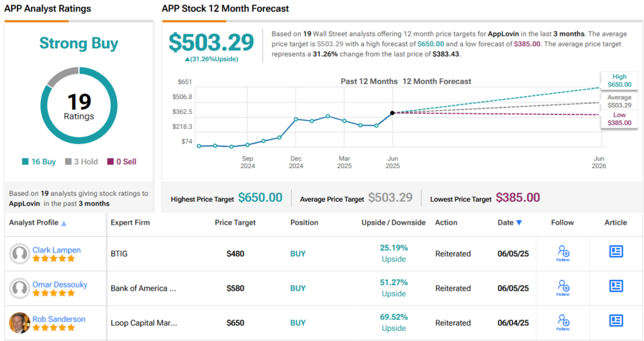Click Clark Lampen's five-star rating
Viewport: 644px width, 341px height.
[54, 259]
